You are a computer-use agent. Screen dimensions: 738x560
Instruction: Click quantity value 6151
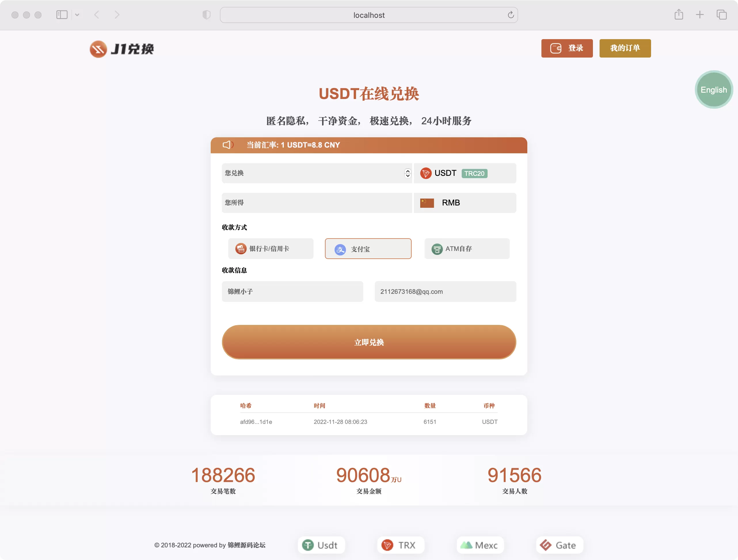pos(430,422)
